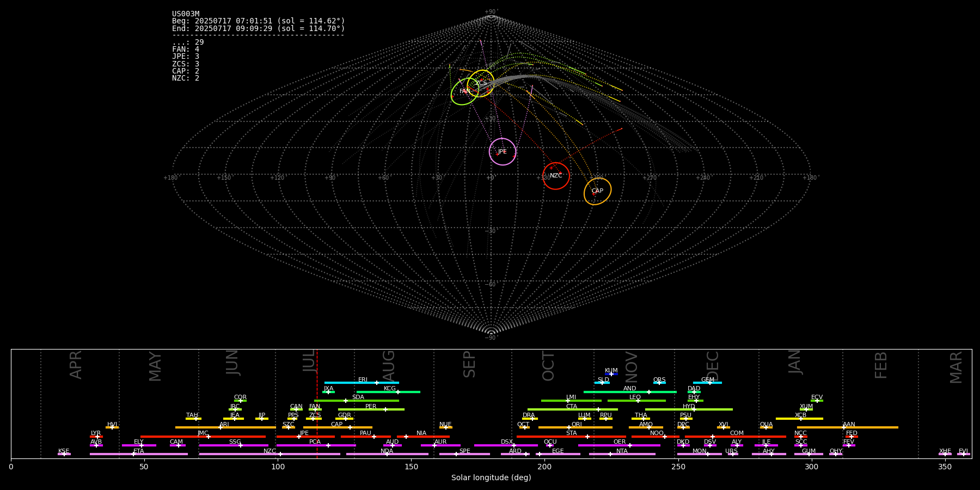This screenshot has width=980, height=490.
Task: Click the PER shower label in timeline
Action: click(371, 407)
